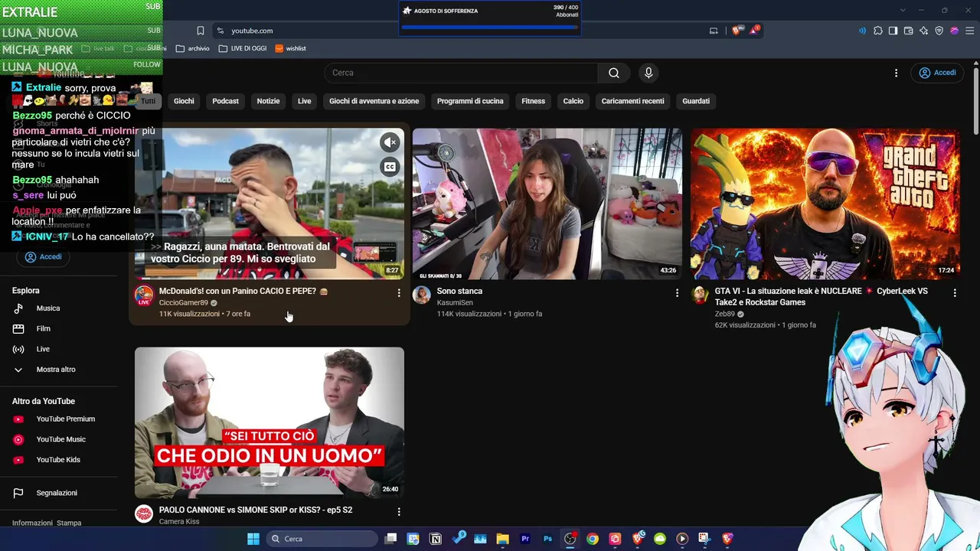Open the LIVE DI OGGI bookmarks folder
Viewport: 980px width, 551px height.
[243, 48]
